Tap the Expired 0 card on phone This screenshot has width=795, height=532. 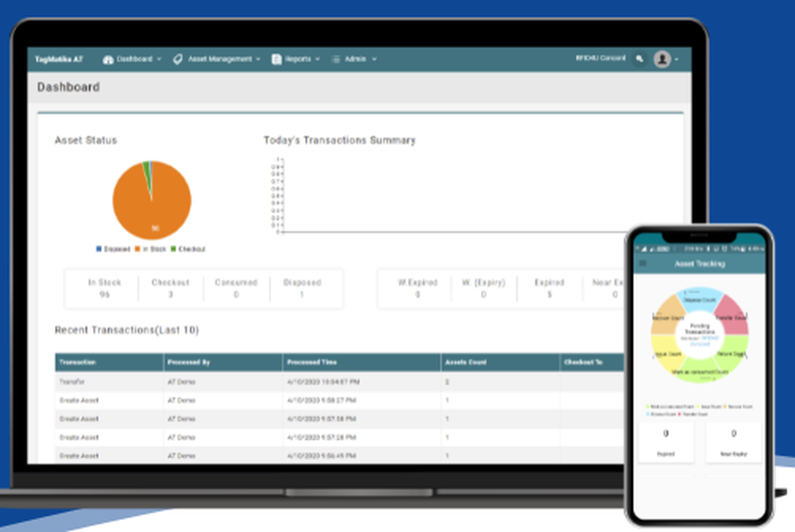pos(665,442)
